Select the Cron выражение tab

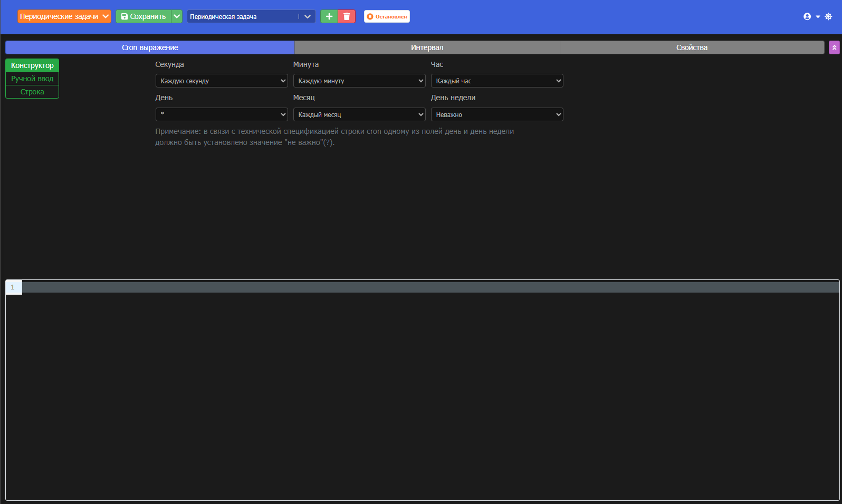[150, 47]
